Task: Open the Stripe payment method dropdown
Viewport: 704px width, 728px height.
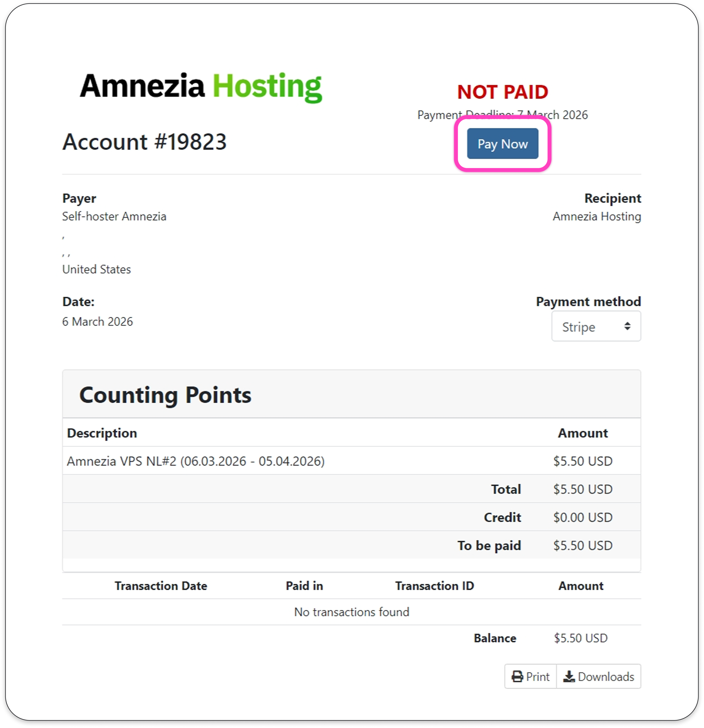Action: (596, 326)
